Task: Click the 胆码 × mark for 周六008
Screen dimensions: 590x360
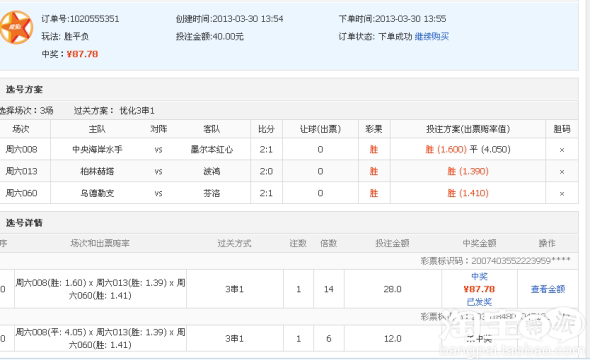Action: click(x=562, y=150)
